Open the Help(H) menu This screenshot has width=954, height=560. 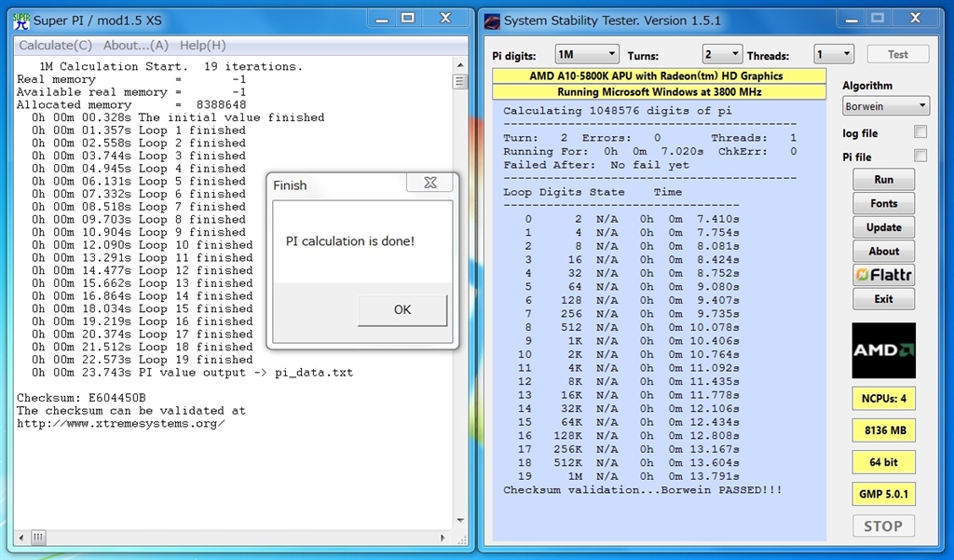coord(202,45)
